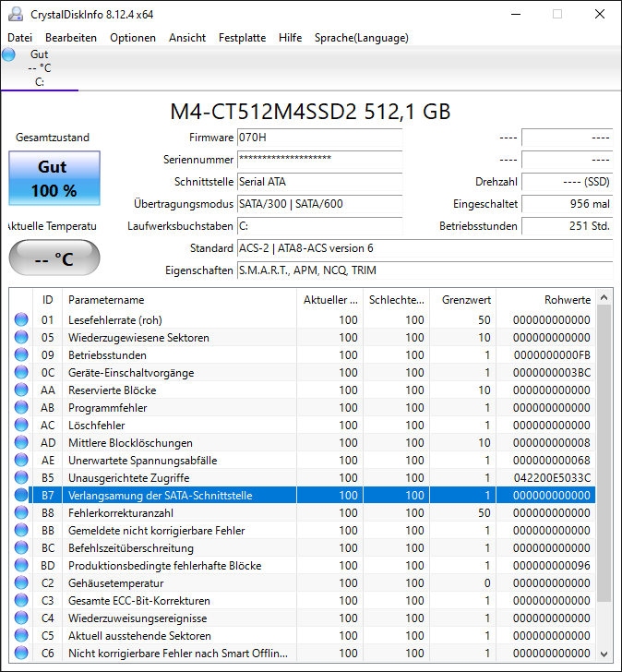Screen dimensions: 622x672
Task: Click status orb of Löschfehler row
Action: [21, 426]
